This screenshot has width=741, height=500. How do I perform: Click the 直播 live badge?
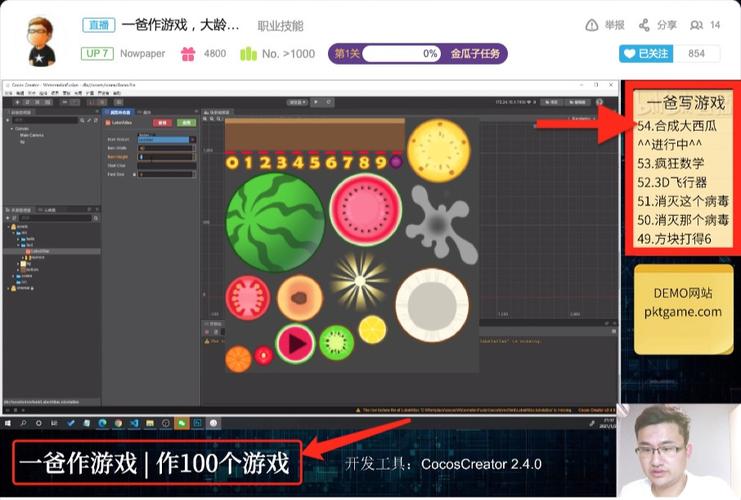pyautogui.click(x=99, y=25)
